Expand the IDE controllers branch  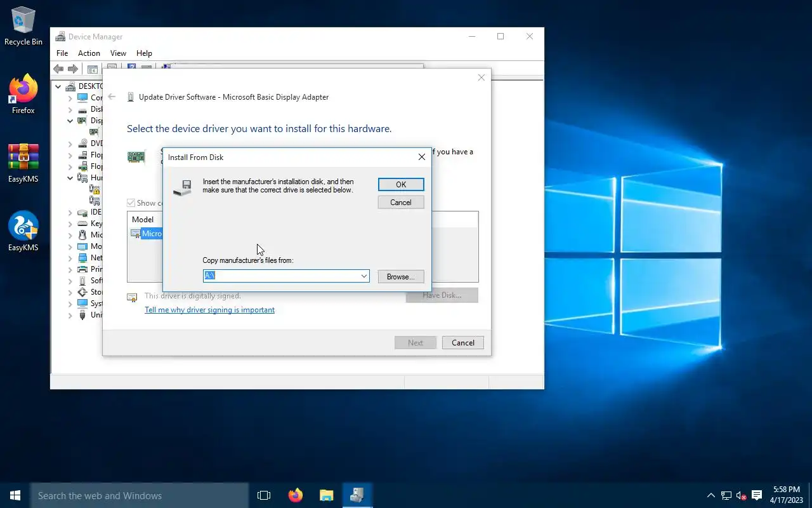pyautogui.click(x=70, y=212)
